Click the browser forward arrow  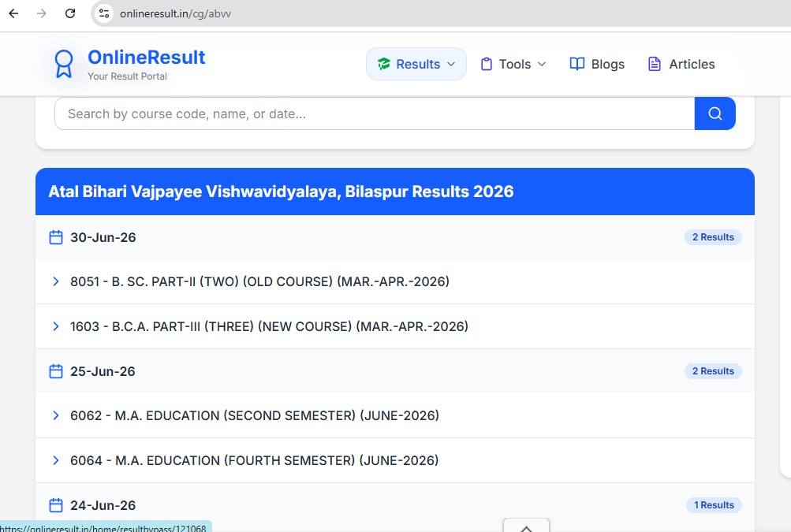(x=42, y=13)
